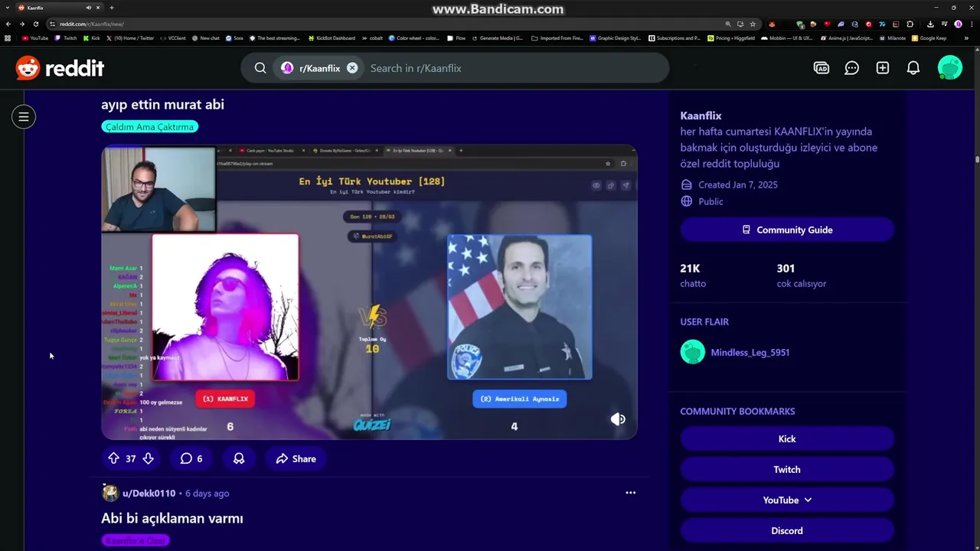Open the Reddit advertise (AD) icon
The image size is (980, 551).
pyautogui.click(x=822, y=68)
